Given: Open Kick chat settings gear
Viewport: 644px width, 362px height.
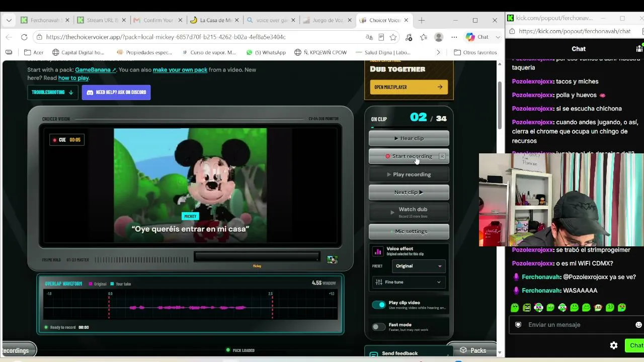Looking at the screenshot, I should (x=614, y=345).
